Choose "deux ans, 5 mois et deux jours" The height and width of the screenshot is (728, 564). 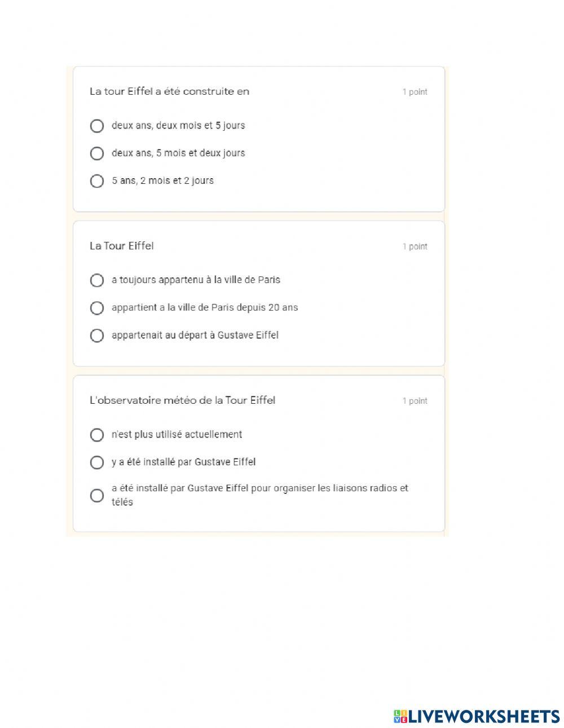[x=97, y=153]
